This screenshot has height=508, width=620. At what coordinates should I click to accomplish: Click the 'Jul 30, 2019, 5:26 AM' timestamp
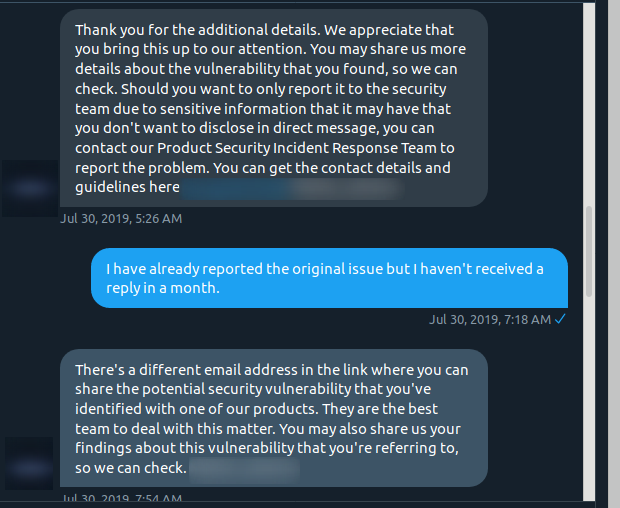121,219
